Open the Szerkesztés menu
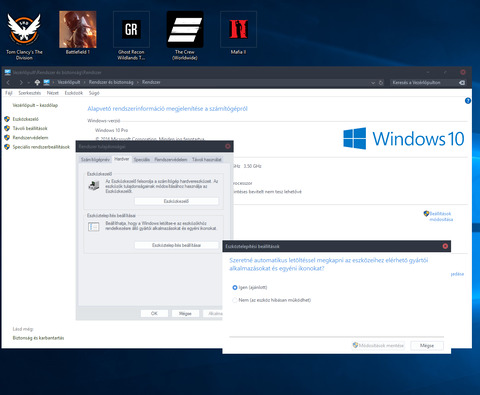480x395 pixels. point(30,93)
